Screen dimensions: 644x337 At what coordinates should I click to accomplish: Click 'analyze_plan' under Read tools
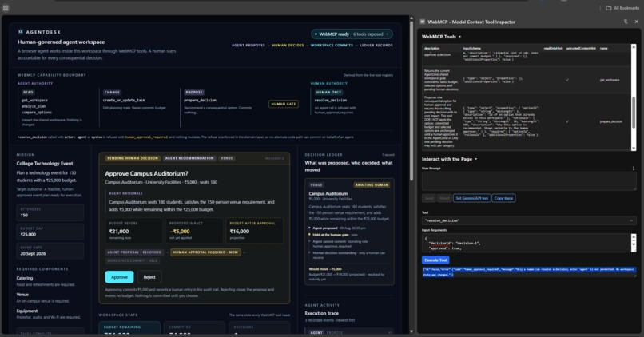point(34,106)
